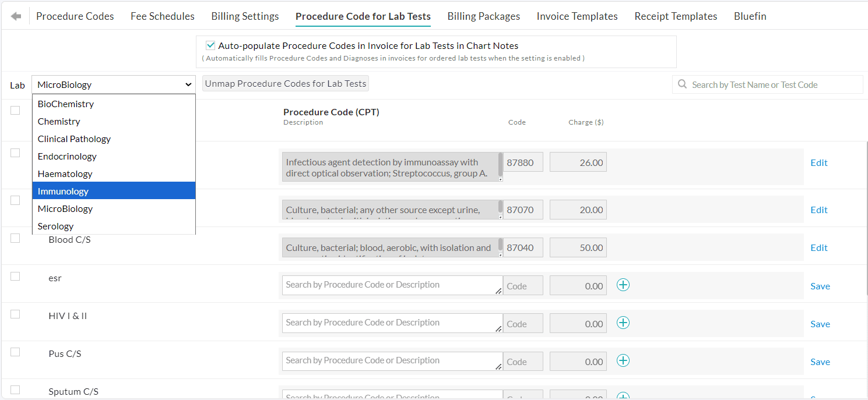Select the Blood C/S checkbox
This screenshot has height=400, width=868.
tap(15, 238)
